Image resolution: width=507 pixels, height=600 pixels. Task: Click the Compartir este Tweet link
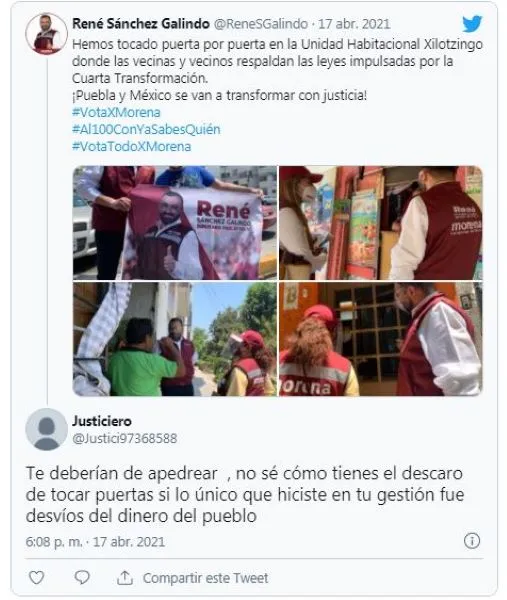pyautogui.click(x=205, y=578)
